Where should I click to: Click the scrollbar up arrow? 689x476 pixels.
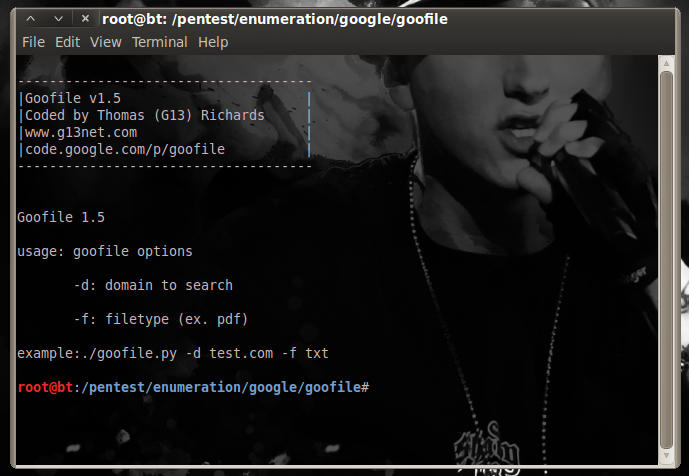pos(666,63)
